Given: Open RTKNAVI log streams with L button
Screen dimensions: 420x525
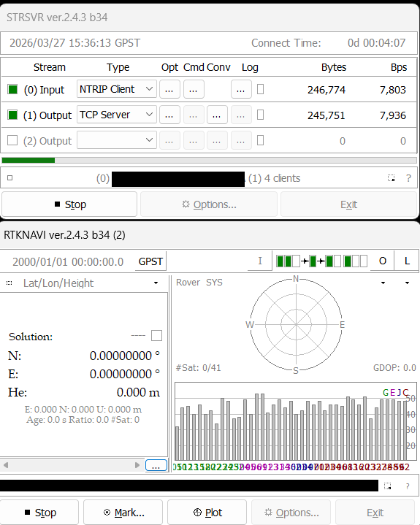Looking at the screenshot, I should (x=407, y=261).
